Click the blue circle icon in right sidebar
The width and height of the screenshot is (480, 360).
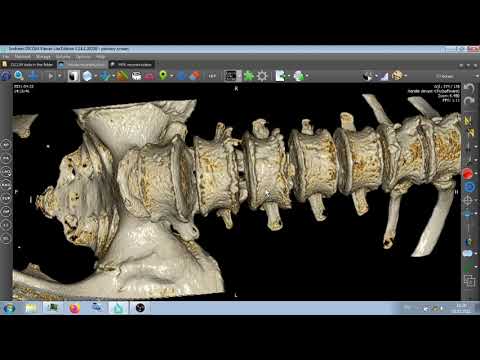[469, 187]
